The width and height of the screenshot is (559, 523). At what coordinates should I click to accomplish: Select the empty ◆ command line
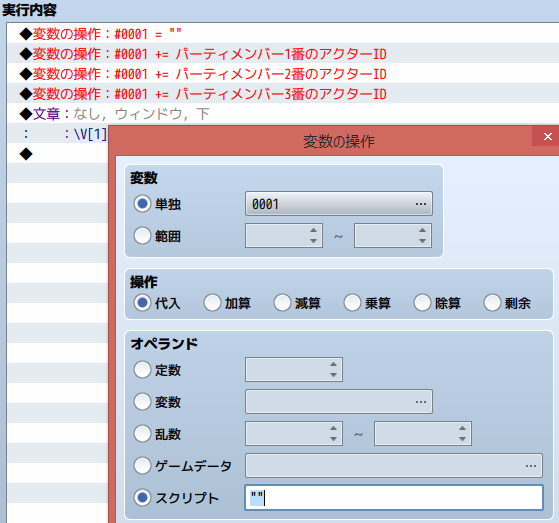click(x=57, y=154)
